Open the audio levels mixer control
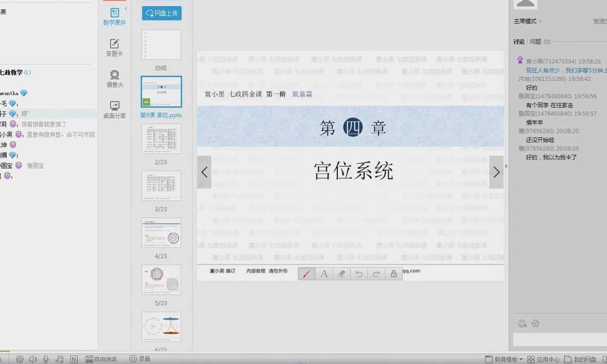607x364 pixels. tap(74, 358)
